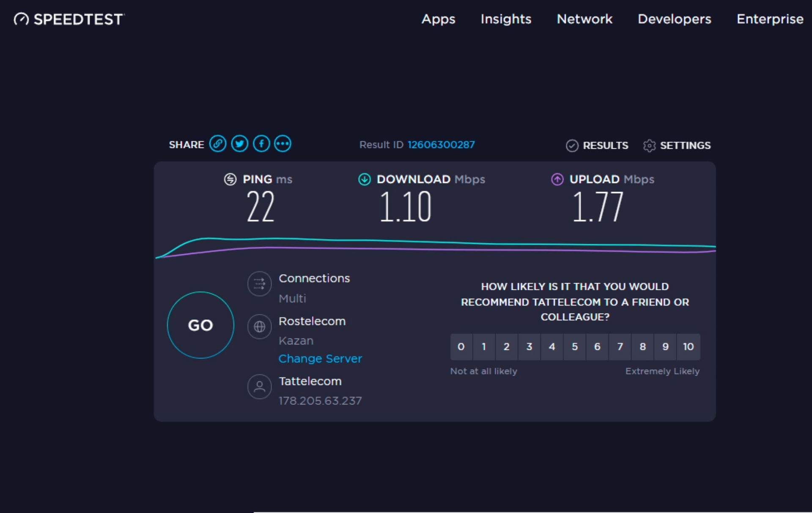Viewport: 812px width, 513px height.
Task: Open result ID 12606300287 link
Action: pos(441,145)
